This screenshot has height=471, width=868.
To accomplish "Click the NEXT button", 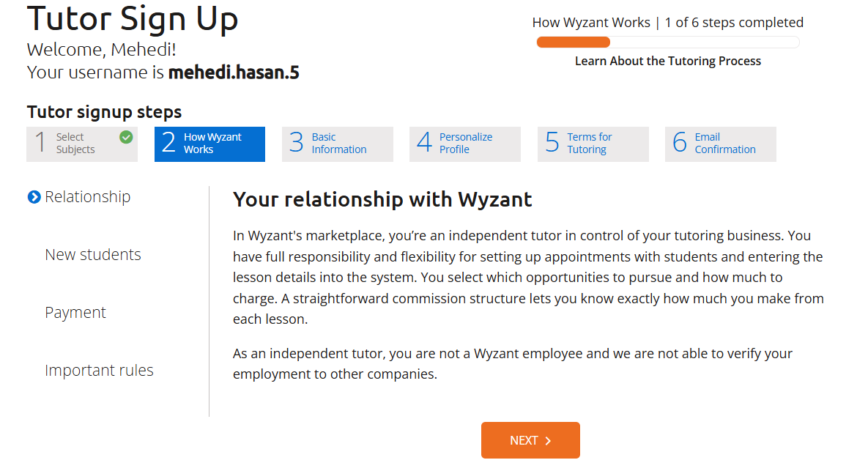I will click(x=530, y=440).
